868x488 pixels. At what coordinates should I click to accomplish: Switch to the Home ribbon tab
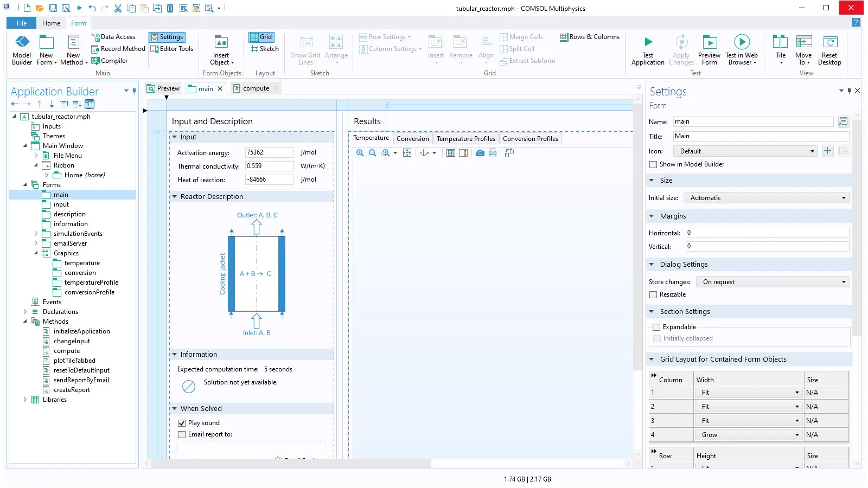click(x=51, y=23)
